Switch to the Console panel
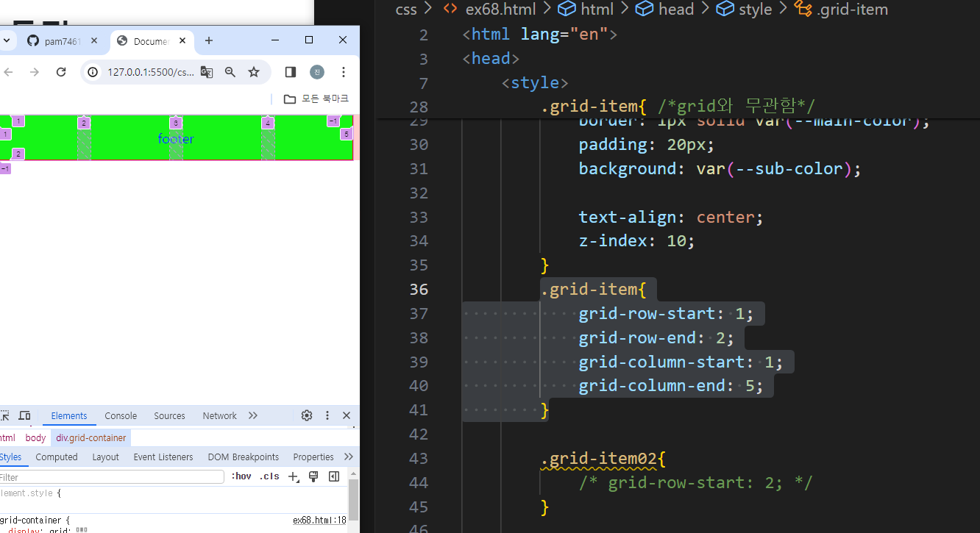 (121, 416)
